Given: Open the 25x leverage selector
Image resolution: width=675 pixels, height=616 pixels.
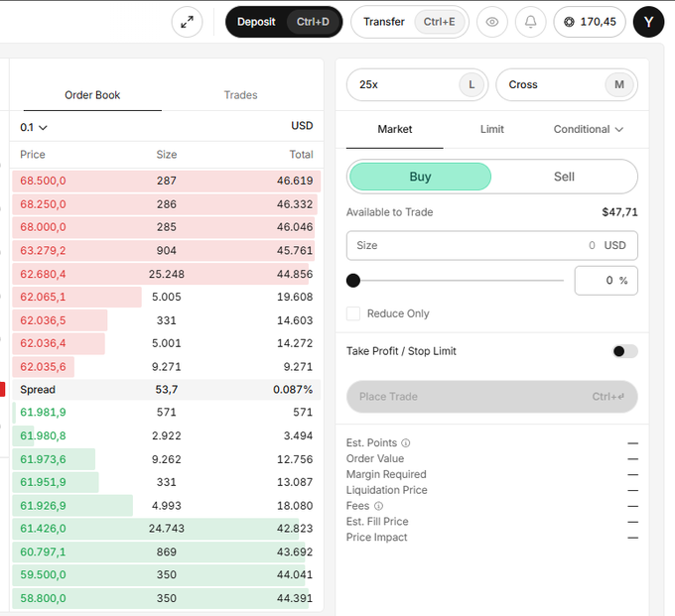Looking at the screenshot, I should click(x=417, y=84).
